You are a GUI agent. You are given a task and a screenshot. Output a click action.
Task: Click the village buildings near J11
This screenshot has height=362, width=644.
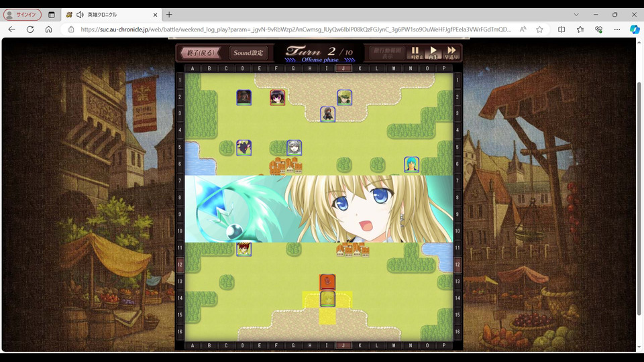[x=352, y=249]
